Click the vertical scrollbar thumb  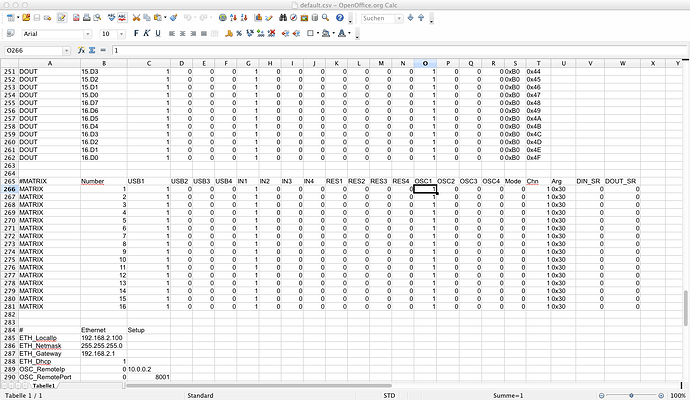[x=686, y=308]
